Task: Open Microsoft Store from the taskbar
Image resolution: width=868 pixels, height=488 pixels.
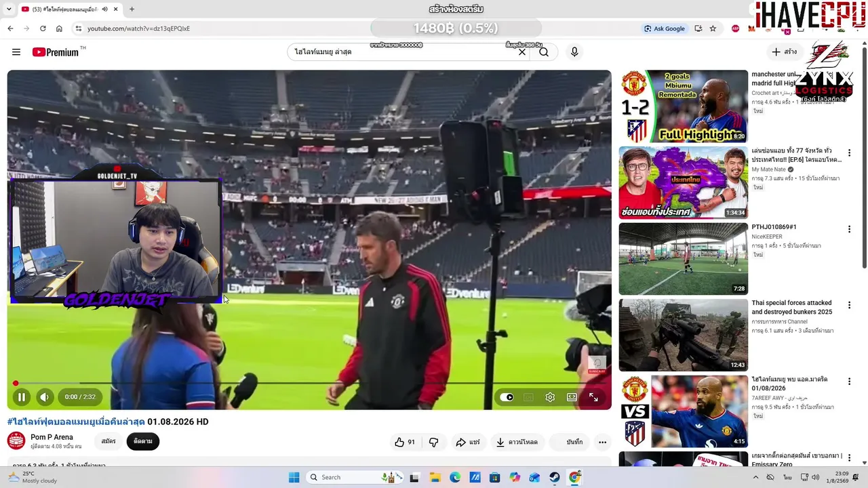Action: (495, 477)
